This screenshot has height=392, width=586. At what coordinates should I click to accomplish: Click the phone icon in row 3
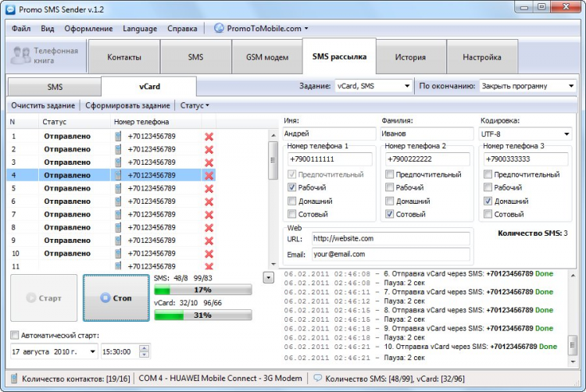click(118, 162)
